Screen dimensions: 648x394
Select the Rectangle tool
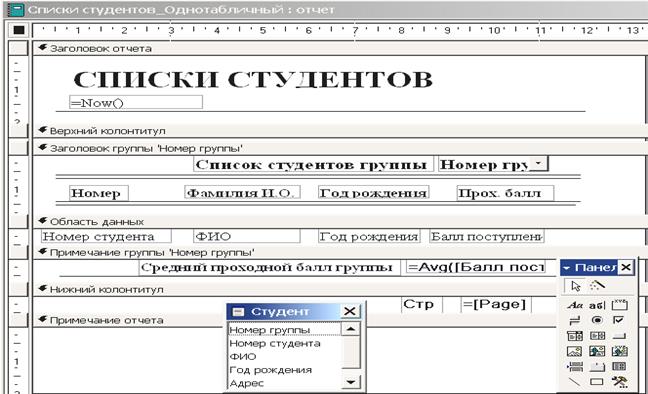597,382
